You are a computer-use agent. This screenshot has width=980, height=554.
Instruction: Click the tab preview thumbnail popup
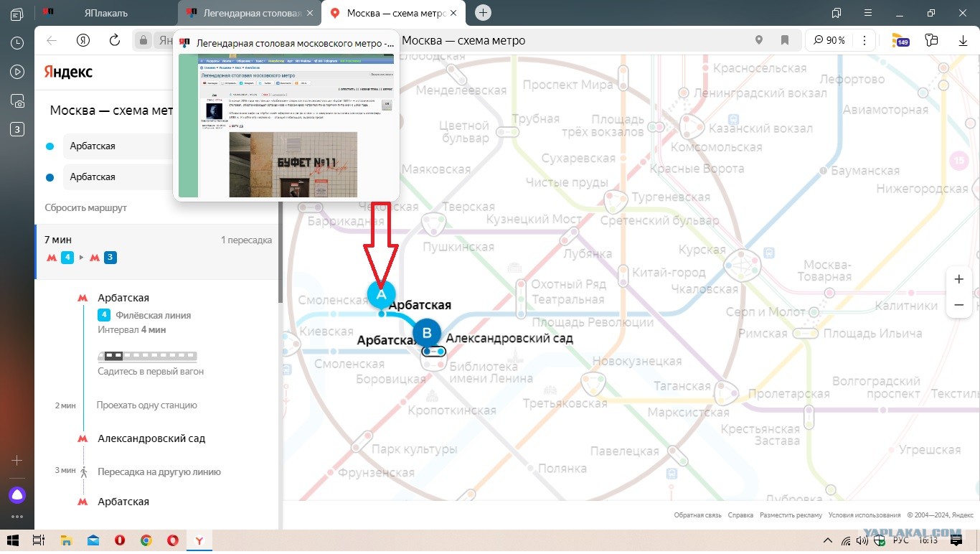click(x=286, y=116)
